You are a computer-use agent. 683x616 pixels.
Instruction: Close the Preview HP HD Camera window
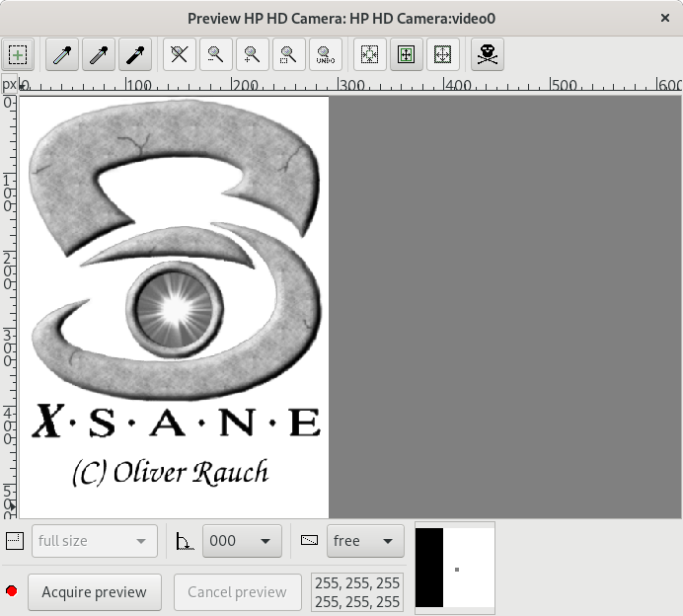click(664, 18)
